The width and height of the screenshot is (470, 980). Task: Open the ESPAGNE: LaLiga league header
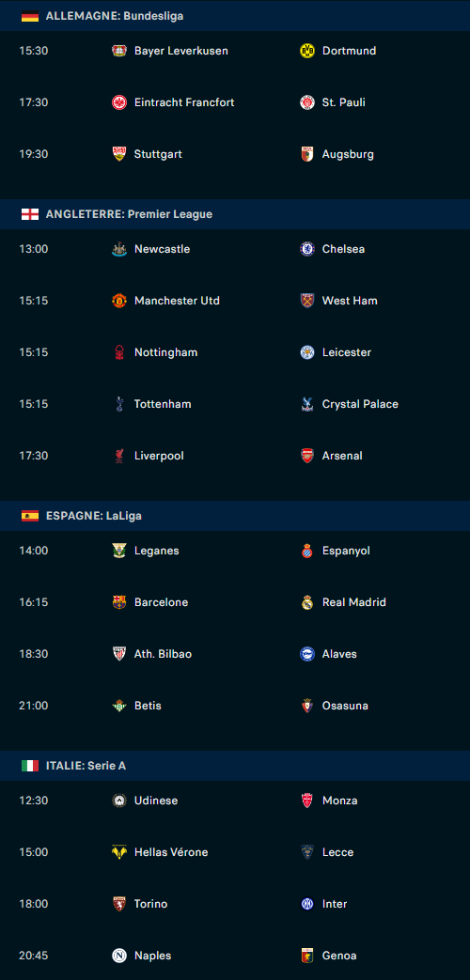[235, 516]
